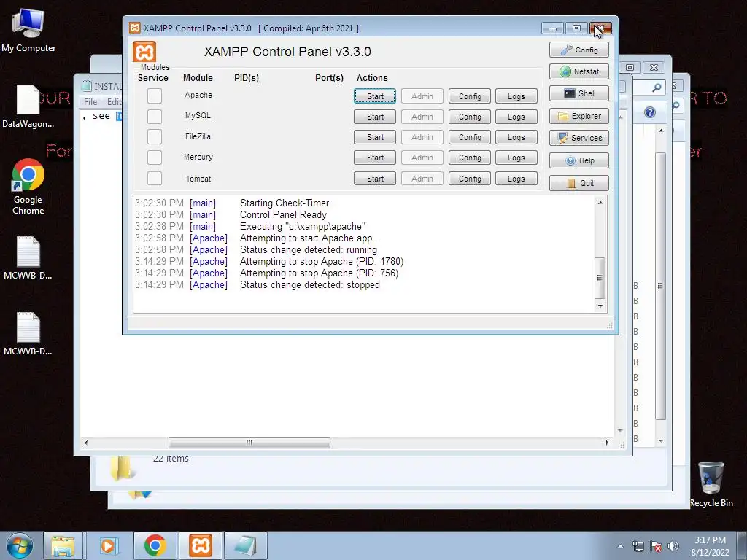The width and height of the screenshot is (747, 560).
Task: Click log scrollbar down arrow in XAMPP
Action: point(600,306)
